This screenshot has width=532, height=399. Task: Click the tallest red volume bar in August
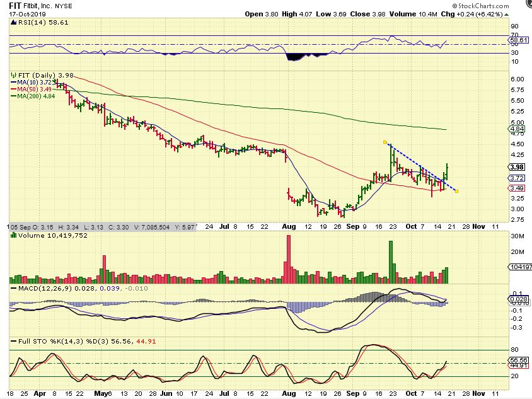click(289, 259)
